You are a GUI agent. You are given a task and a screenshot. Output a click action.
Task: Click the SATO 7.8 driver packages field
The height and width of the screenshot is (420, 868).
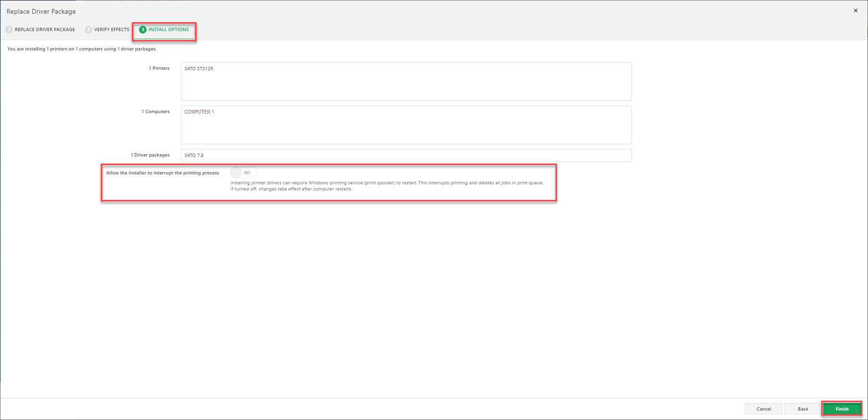point(406,156)
